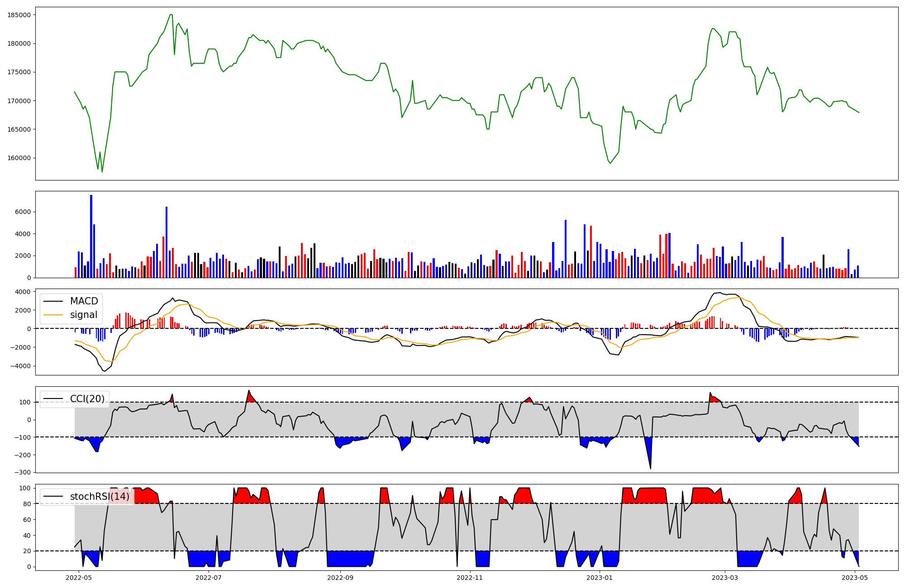The width and height of the screenshot is (905, 588).
Task: Click the 2022-09 x-axis date label
Action: 340,578
